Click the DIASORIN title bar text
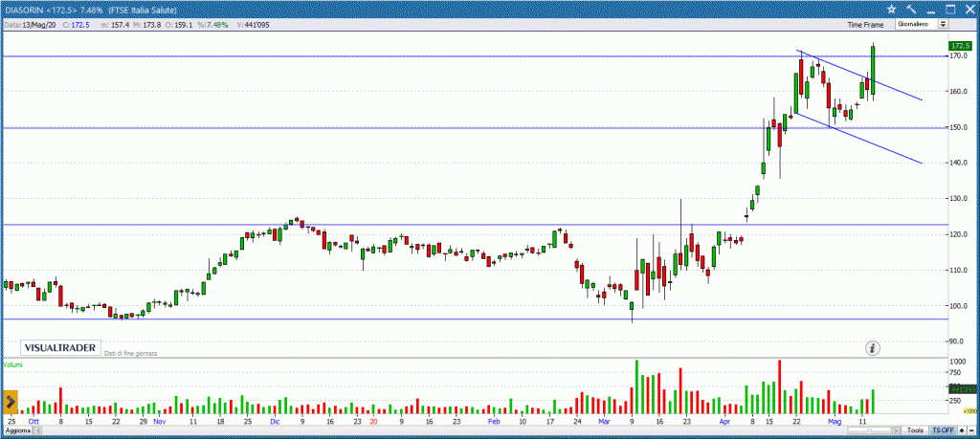The image size is (980, 439). tap(91, 11)
